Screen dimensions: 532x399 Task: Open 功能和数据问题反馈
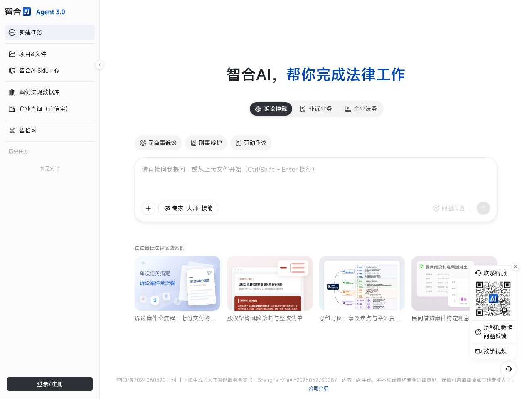coord(493,332)
